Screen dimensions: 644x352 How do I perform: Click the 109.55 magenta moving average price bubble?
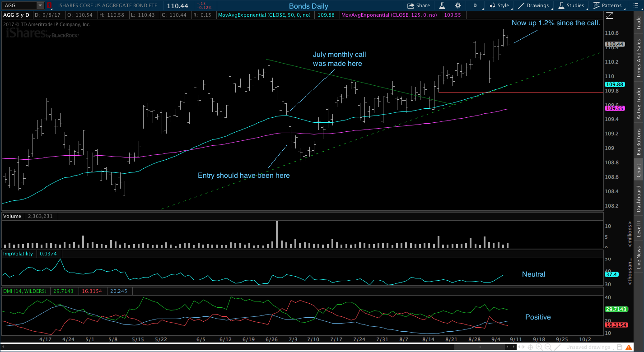[x=615, y=108]
